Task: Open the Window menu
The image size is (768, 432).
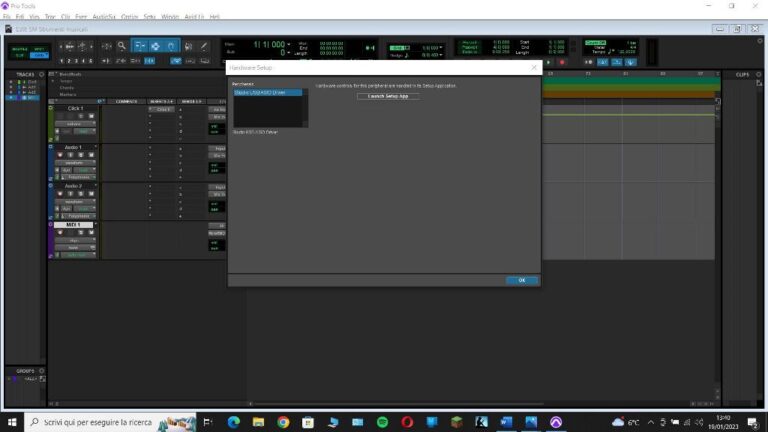Action: [170, 17]
